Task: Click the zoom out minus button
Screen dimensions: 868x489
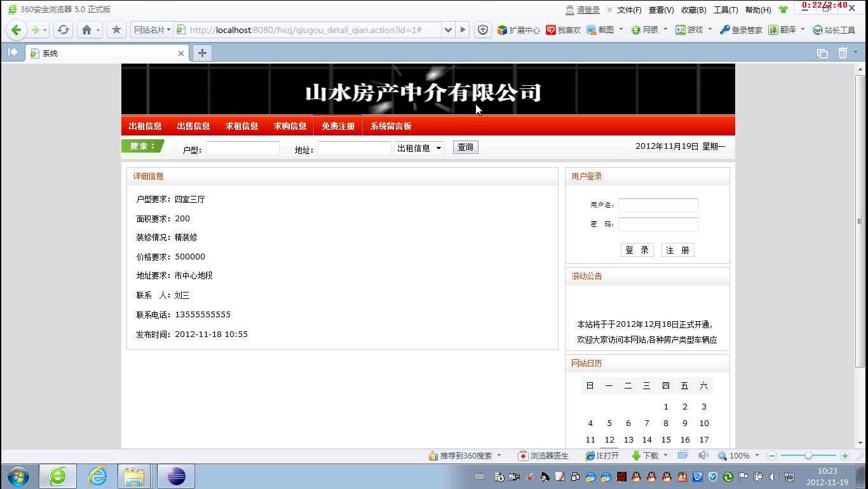Action: [772, 455]
